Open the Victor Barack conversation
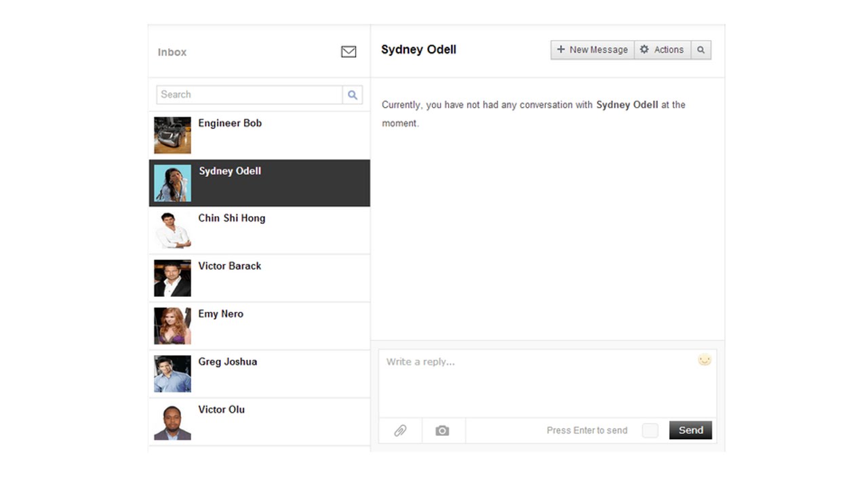The image size is (868, 488). click(x=259, y=278)
